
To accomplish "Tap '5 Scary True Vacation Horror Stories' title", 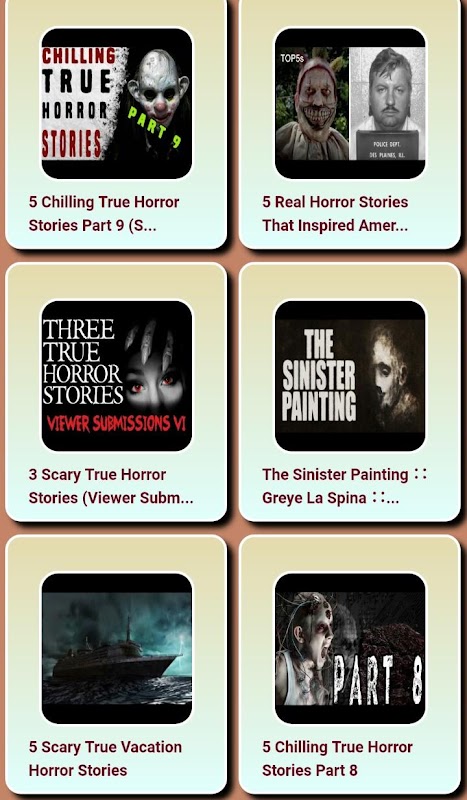I will click(x=105, y=758).
